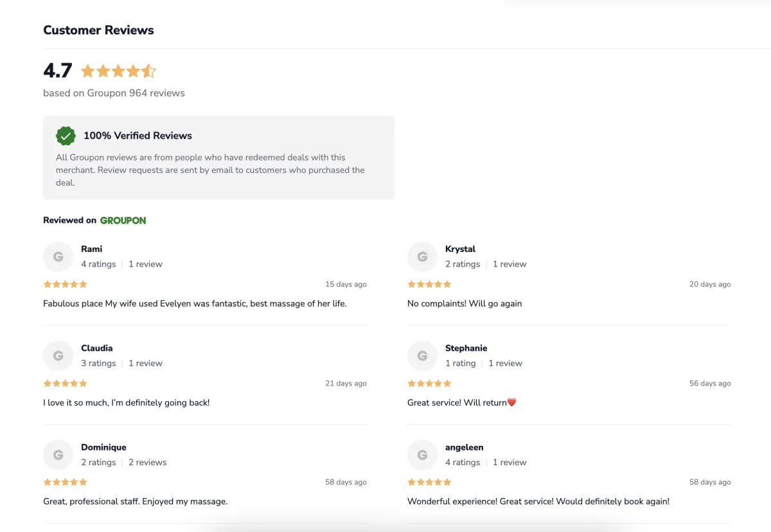Click the five stars on Stephanie's review
The width and height of the screenshot is (771, 532).
[429, 384]
